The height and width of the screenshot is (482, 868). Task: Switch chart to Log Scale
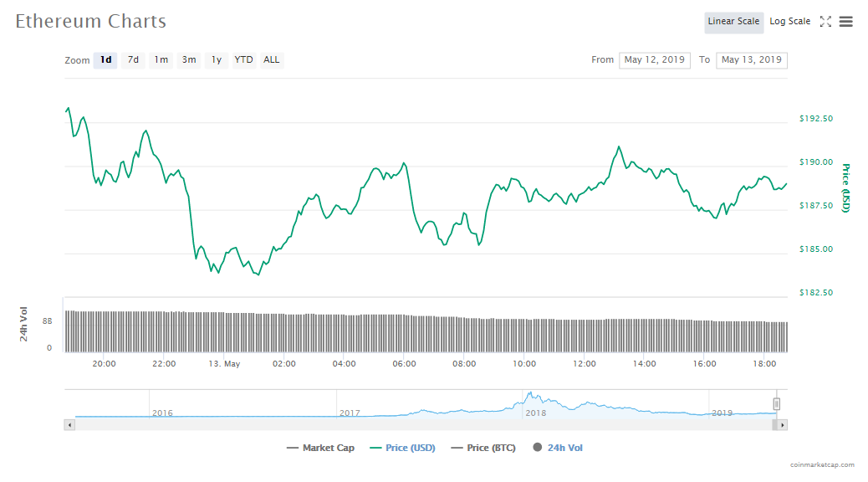[789, 22]
